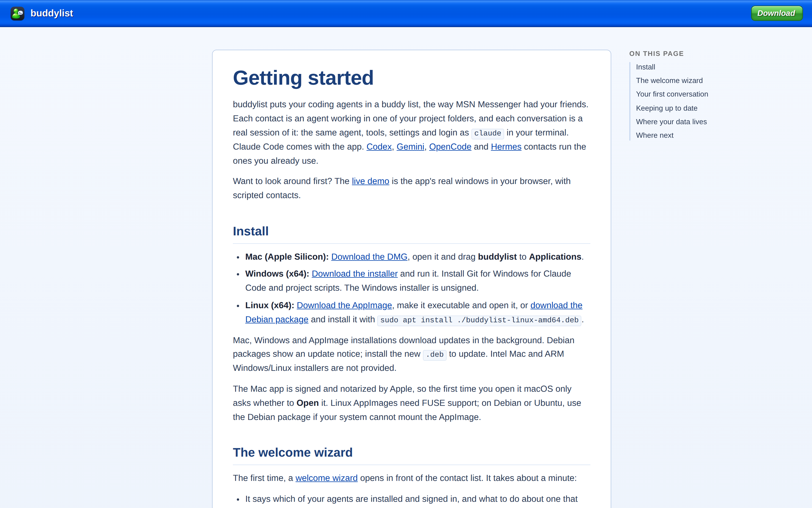Click the .deb inline code
Screen dimensions: 812x508
click(434, 354)
